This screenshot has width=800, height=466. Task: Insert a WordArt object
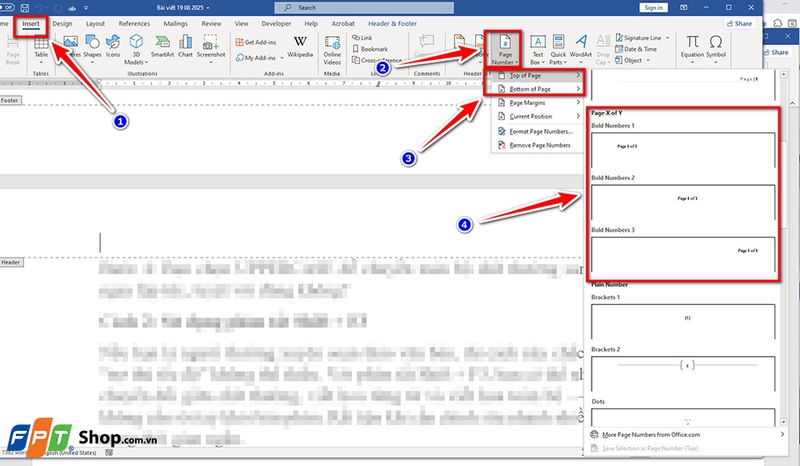pyautogui.click(x=581, y=48)
